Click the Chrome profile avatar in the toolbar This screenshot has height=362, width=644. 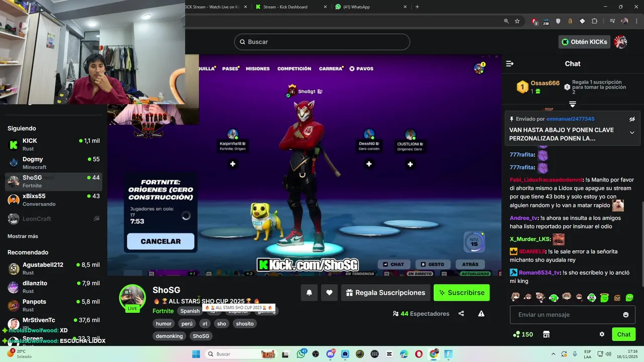click(x=624, y=21)
